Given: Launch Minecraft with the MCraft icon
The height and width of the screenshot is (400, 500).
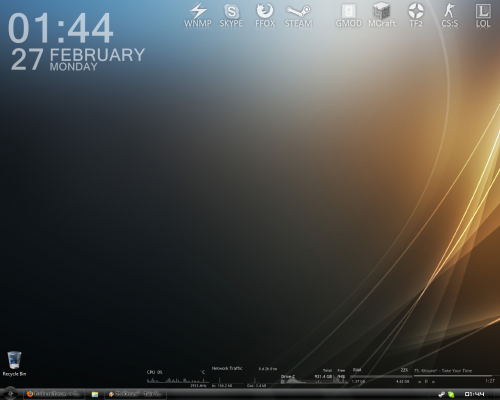Looking at the screenshot, I should (382, 15).
